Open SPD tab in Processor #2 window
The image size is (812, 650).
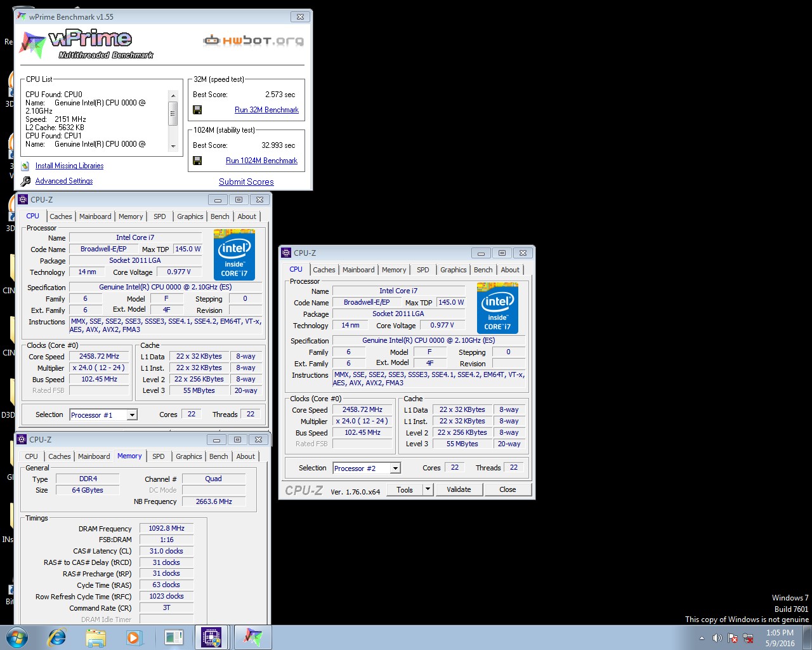point(423,270)
